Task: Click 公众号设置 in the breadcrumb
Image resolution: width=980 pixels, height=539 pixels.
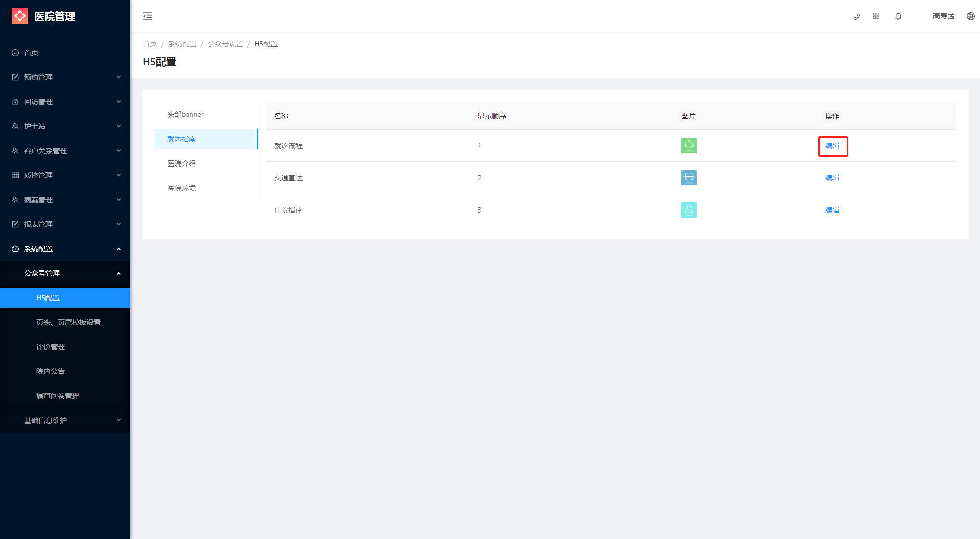Action: pyautogui.click(x=225, y=44)
